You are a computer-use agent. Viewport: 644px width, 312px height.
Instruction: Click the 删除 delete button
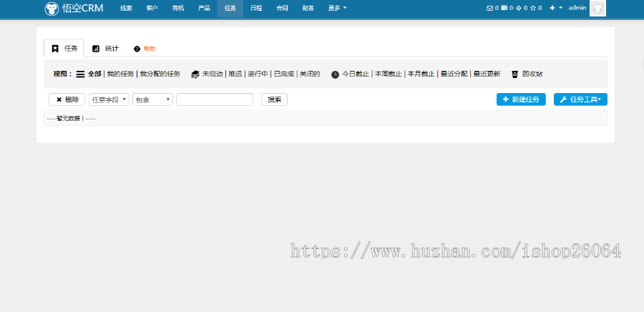tap(67, 99)
